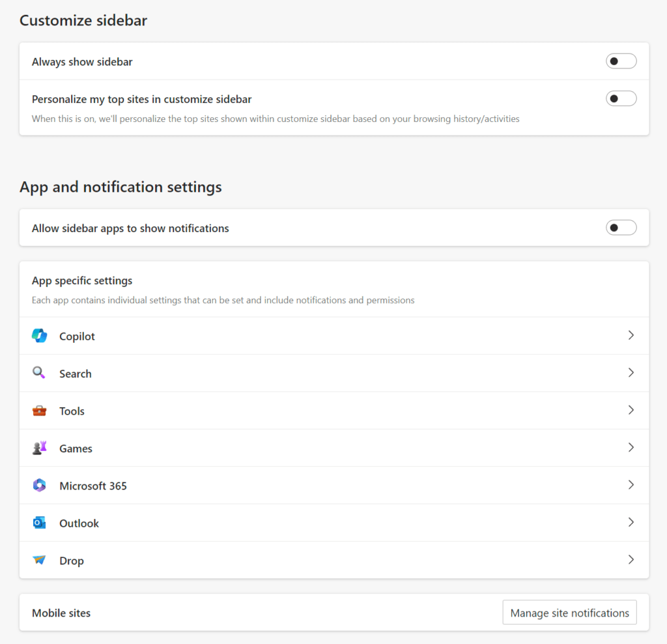667x644 pixels.
Task: Expand Copilot settings via its chevron
Action: [631, 336]
